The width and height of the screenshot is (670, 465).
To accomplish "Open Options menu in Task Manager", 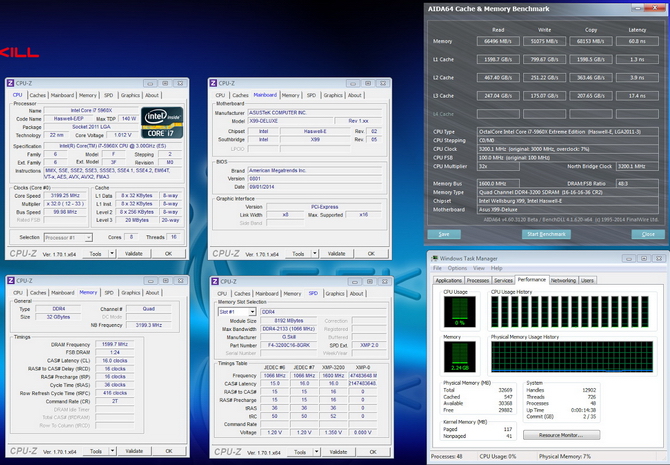I will click(457, 268).
